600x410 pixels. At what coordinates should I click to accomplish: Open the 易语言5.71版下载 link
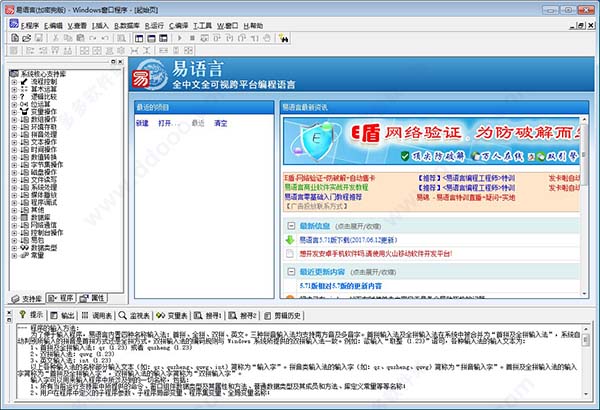(348, 240)
